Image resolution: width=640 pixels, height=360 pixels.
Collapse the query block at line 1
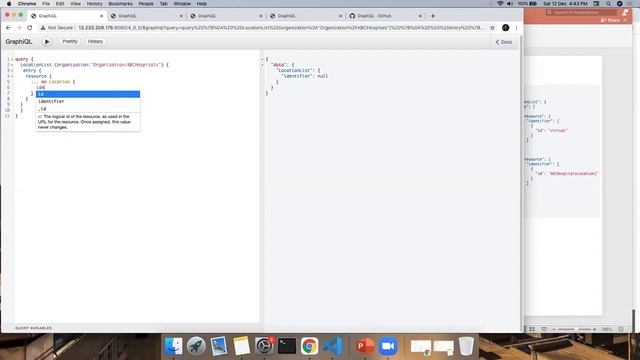[12, 59]
